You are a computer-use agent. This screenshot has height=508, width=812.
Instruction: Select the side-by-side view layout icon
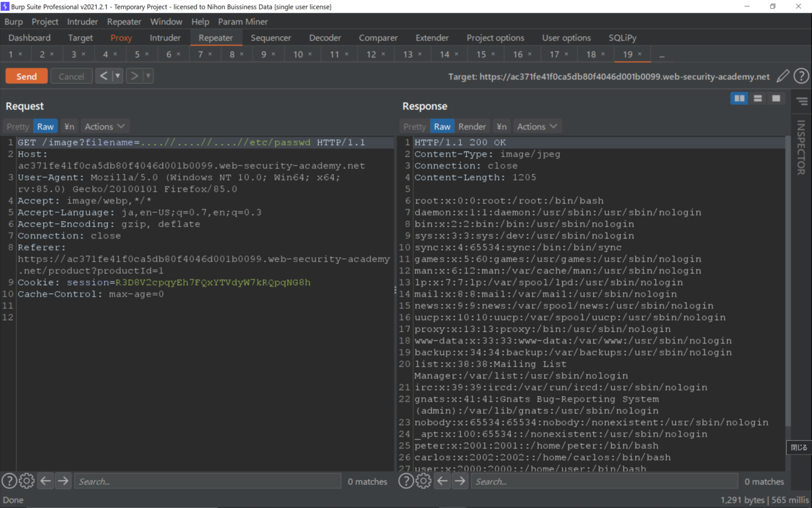(739, 98)
